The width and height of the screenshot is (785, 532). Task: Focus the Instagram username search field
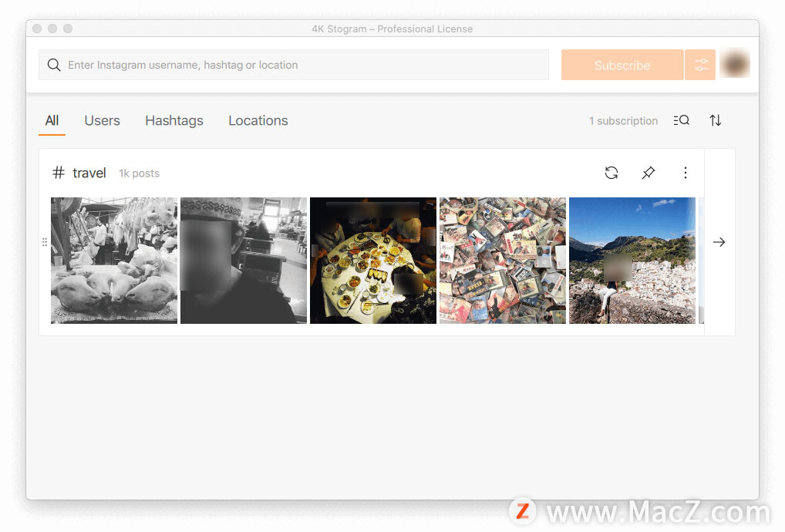(293, 65)
